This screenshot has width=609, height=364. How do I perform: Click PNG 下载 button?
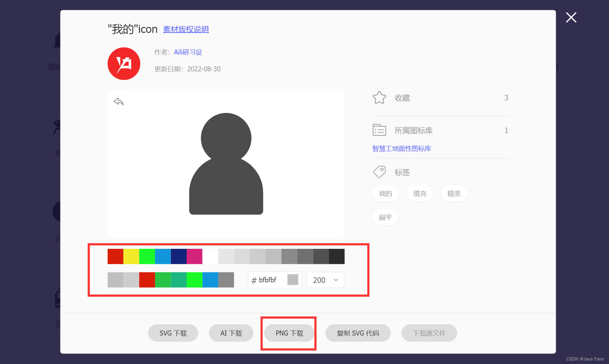coord(289,333)
